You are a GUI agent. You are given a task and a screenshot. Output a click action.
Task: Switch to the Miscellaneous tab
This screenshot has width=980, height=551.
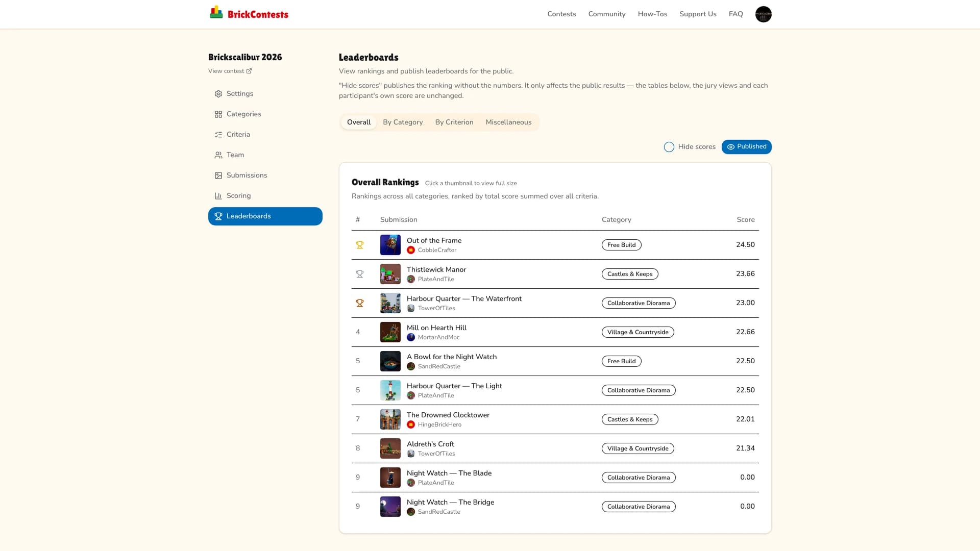[x=508, y=122]
